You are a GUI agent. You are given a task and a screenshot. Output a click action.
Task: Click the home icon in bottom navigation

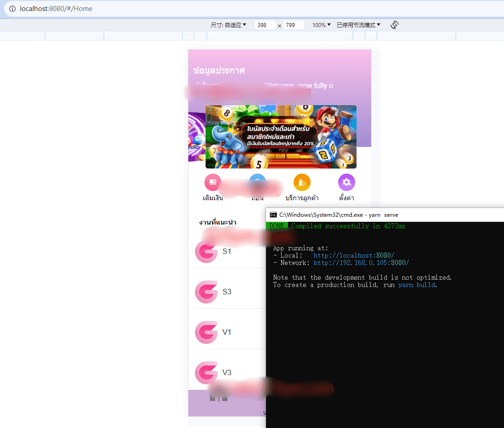click(x=218, y=396)
